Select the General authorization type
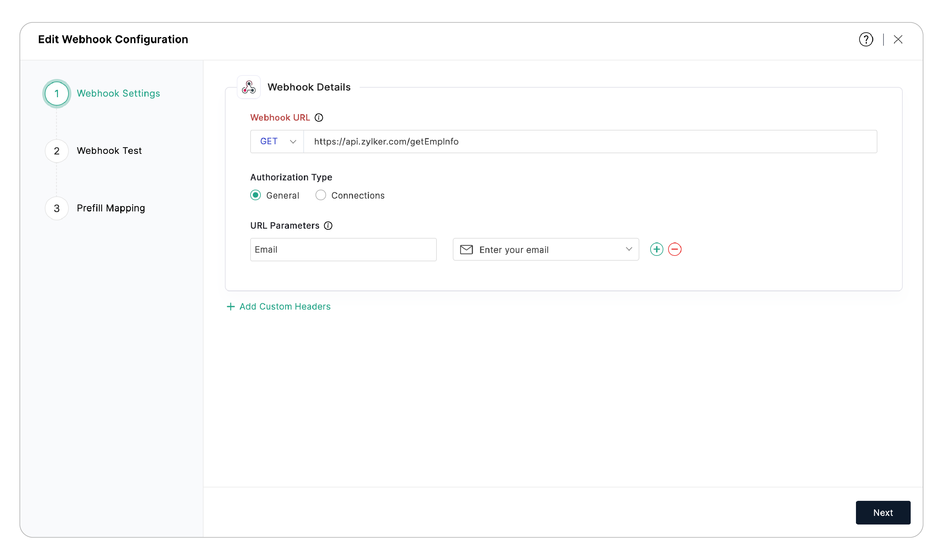The width and height of the screenshot is (943, 560). pyautogui.click(x=255, y=195)
